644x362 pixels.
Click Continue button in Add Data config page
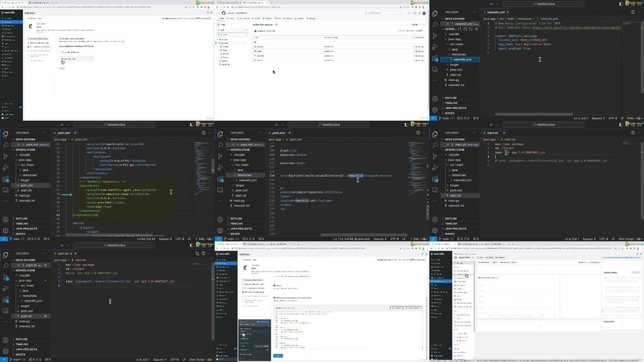tap(278, 356)
